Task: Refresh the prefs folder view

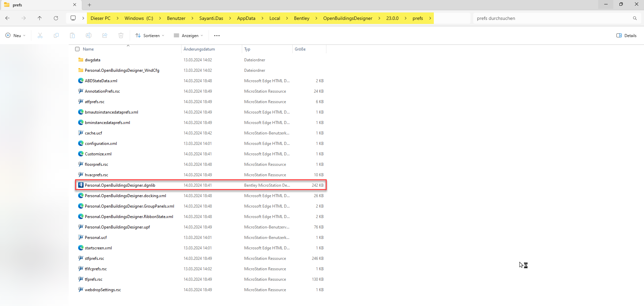Action: pos(56,18)
